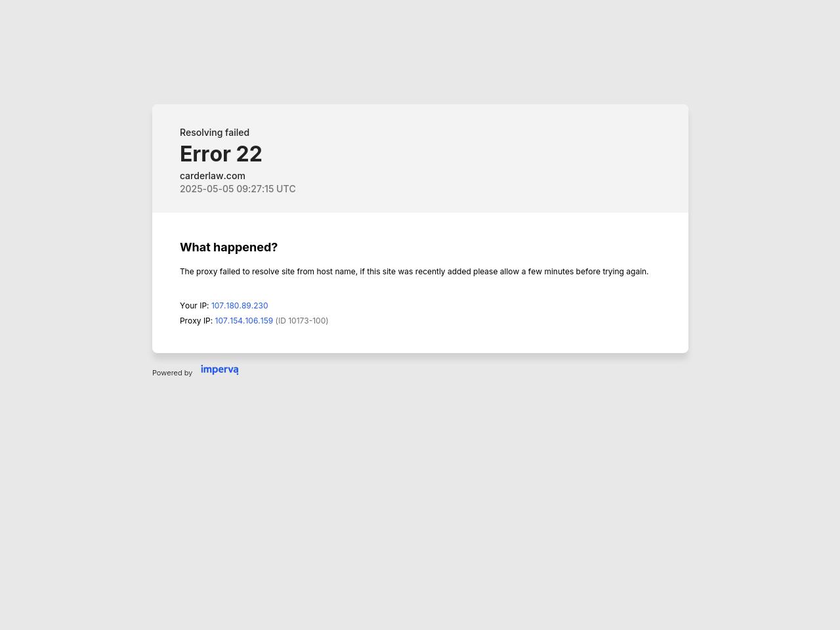This screenshot has height=630, width=840.
Task: Click the Resolving failed label
Action: [x=215, y=133]
